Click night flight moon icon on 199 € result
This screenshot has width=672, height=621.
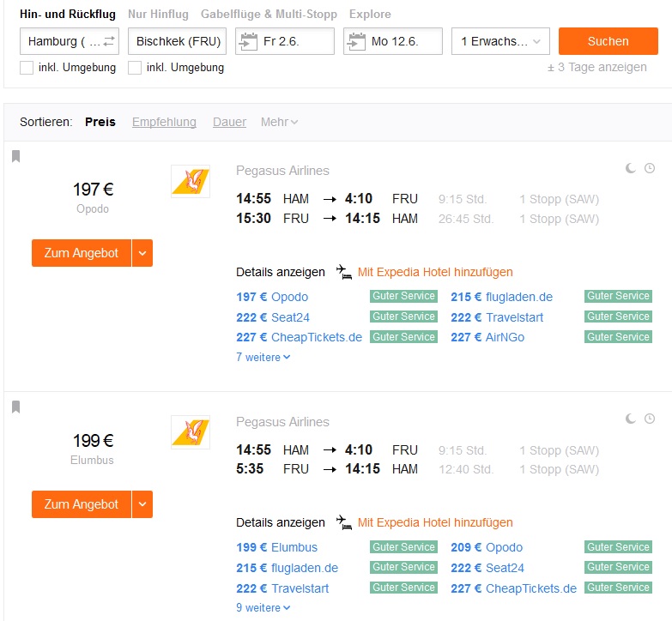[x=631, y=419]
